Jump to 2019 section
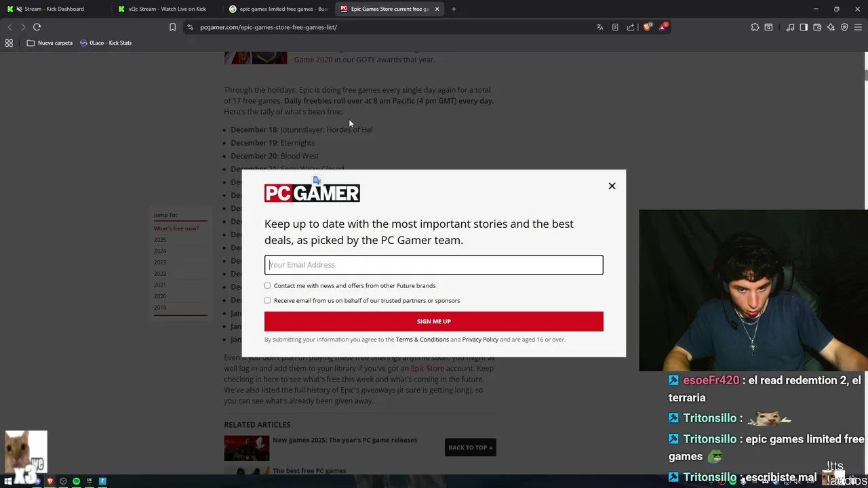This screenshot has height=488, width=868. (160, 308)
